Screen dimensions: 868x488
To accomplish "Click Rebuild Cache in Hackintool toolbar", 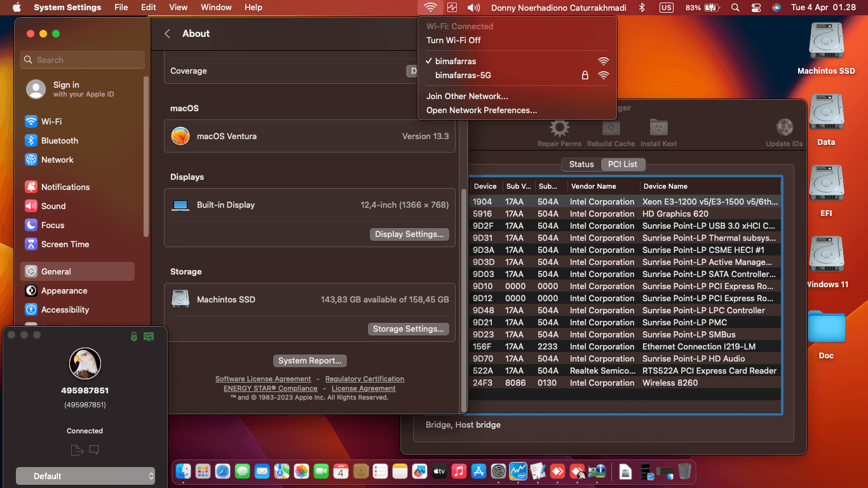I will (611, 133).
